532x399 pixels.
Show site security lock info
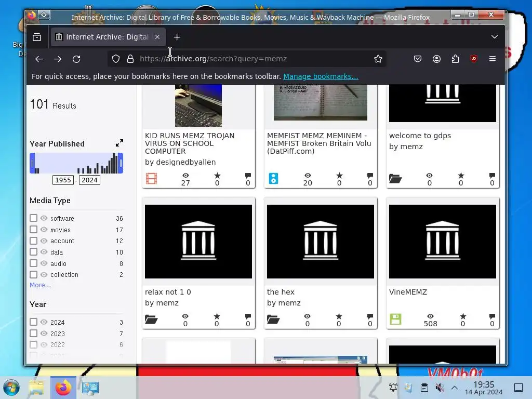click(x=130, y=59)
